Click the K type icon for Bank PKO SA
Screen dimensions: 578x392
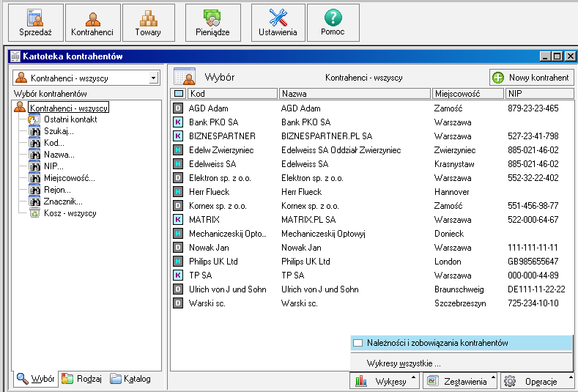[x=178, y=122]
